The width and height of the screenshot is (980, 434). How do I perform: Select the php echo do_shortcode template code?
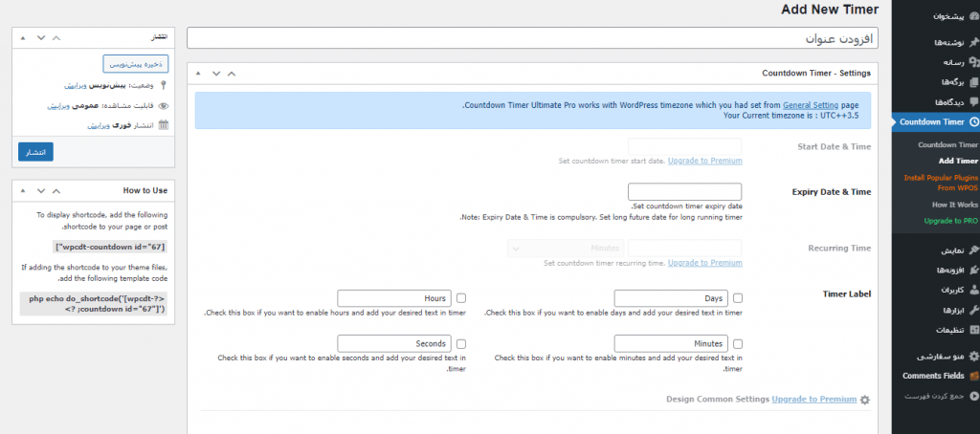pyautogui.click(x=94, y=303)
